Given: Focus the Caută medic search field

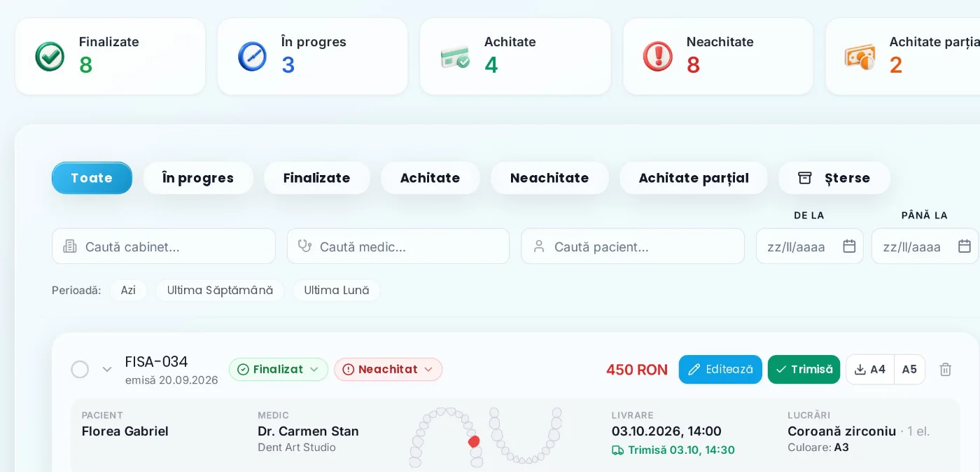Looking at the screenshot, I should [x=398, y=247].
